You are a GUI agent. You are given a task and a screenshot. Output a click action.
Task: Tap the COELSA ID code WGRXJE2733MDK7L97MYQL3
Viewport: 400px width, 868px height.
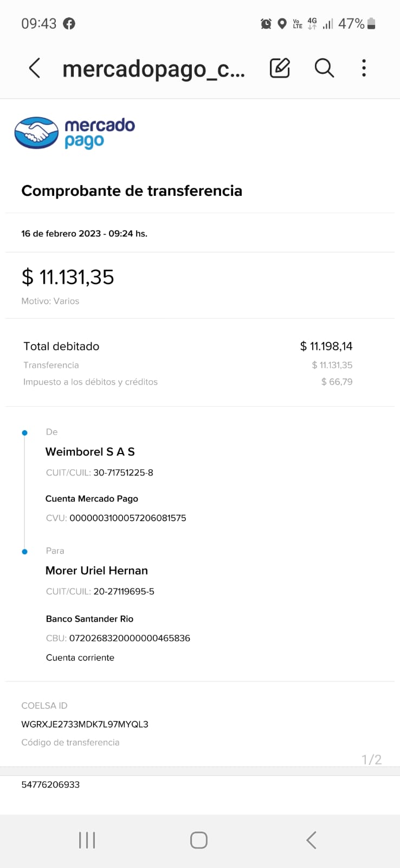[85, 724]
